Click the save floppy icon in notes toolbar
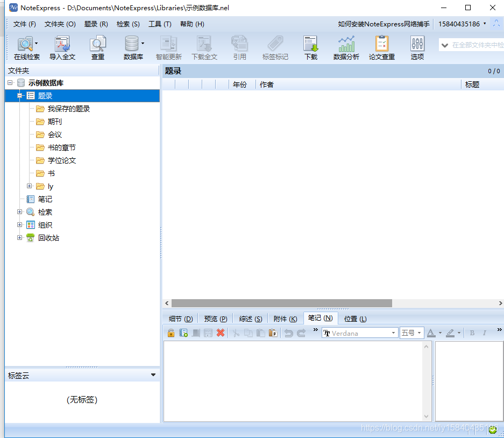Screen dimensions: 504x438 [208, 333]
